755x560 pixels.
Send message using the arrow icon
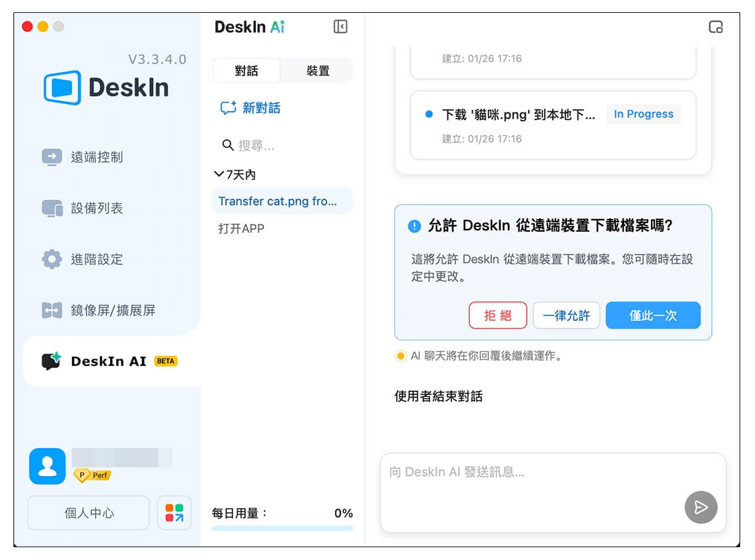(x=701, y=508)
